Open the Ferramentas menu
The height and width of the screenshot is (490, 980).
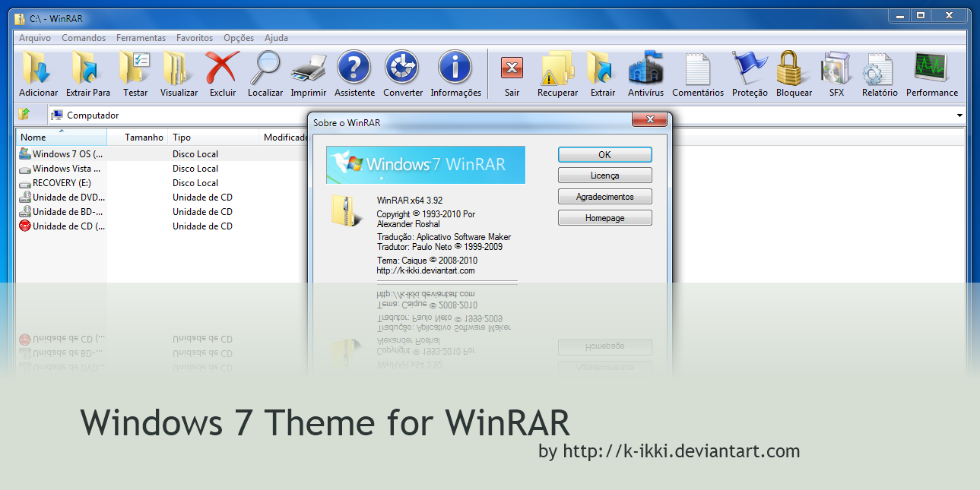coord(141,38)
